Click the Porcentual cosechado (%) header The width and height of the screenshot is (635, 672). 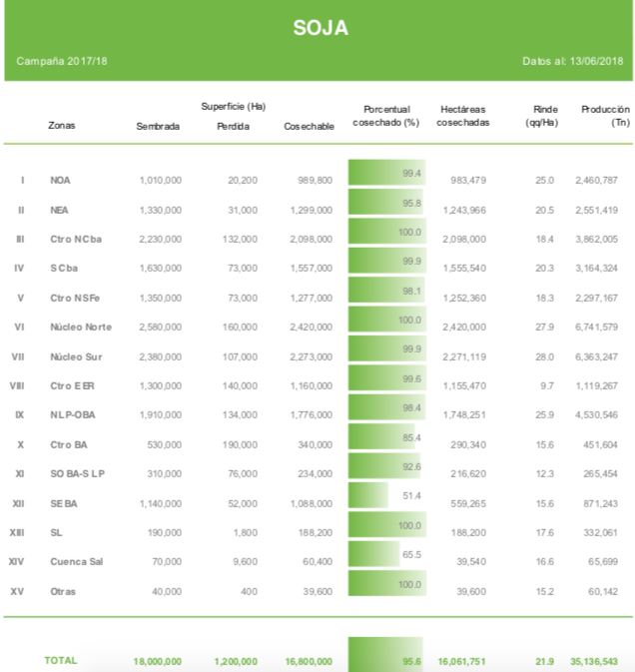click(x=385, y=116)
